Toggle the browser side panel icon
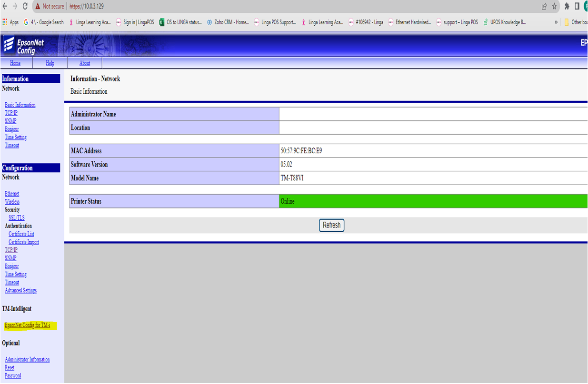 (x=577, y=7)
